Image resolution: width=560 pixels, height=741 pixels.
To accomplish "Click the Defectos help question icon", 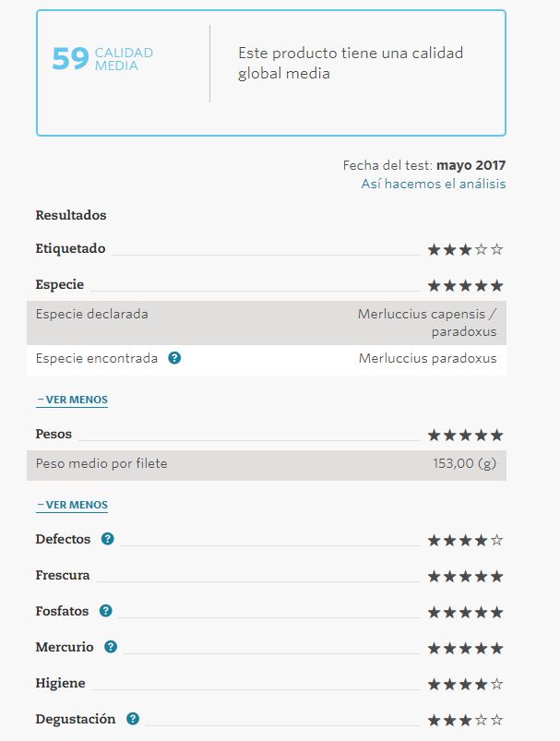I will (x=108, y=539).
